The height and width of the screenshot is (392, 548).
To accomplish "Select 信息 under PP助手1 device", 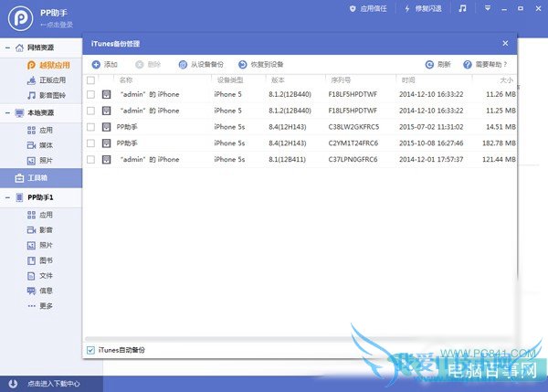I will [40, 291].
